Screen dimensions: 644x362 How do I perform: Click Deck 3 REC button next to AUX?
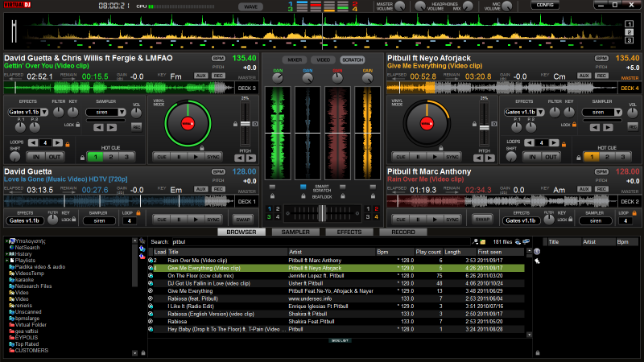pos(218,76)
